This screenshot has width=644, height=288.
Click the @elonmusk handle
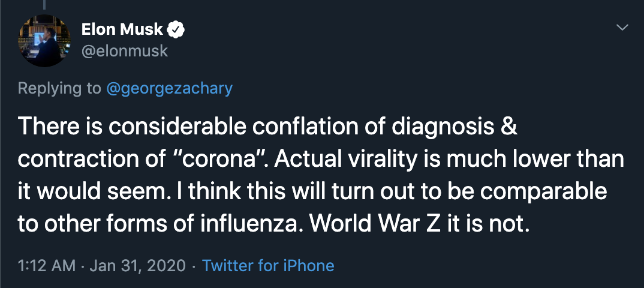click(x=125, y=51)
